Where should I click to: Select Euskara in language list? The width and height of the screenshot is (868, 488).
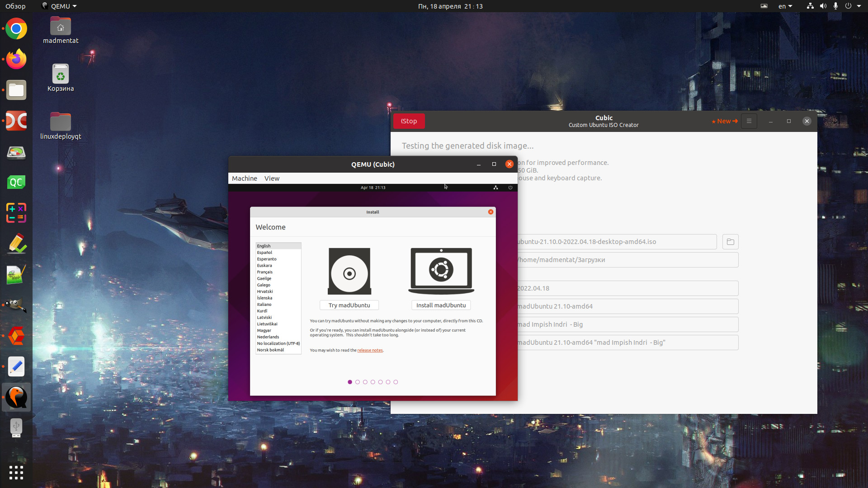(278, 266)
